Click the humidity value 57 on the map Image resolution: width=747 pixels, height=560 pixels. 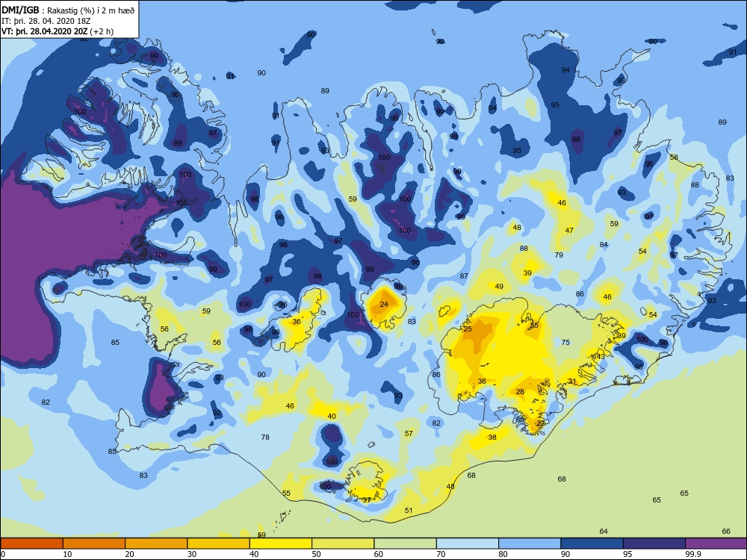tap(409, 433)
